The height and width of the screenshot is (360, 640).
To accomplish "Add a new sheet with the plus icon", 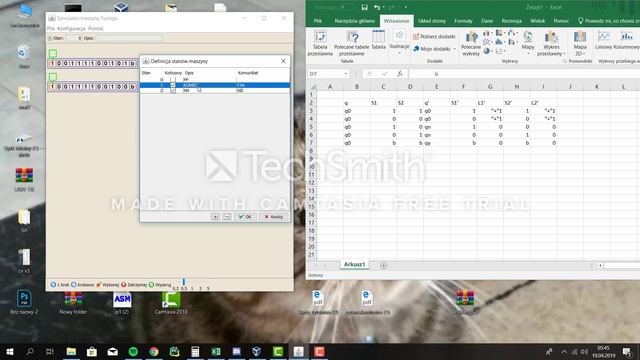I will (x=383, y=265).
